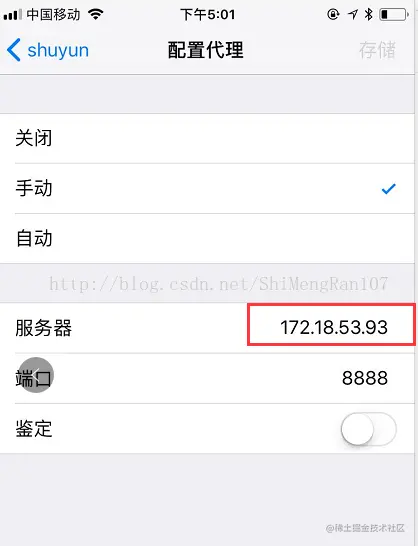Tap the 配置代理 page title

tap(206, 50)
